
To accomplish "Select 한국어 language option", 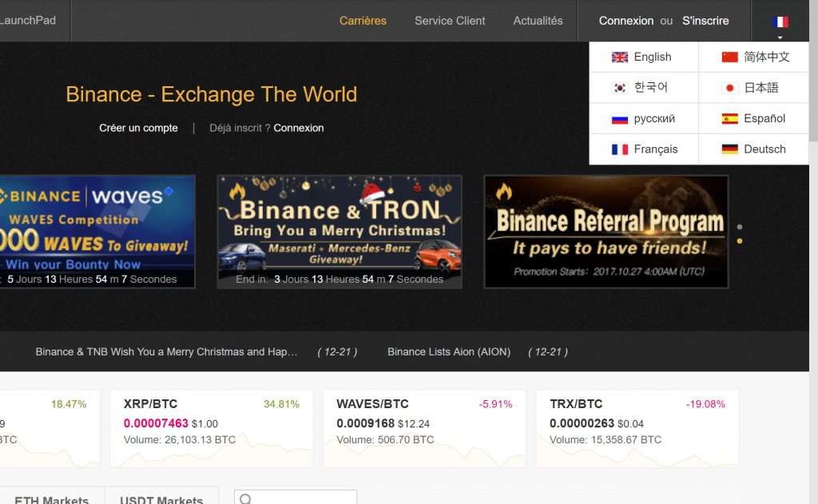I will (x=644, y=87).
